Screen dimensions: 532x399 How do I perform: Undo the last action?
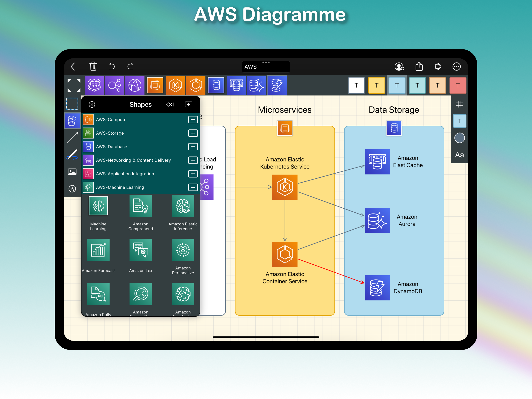click(x=112, y=66)
